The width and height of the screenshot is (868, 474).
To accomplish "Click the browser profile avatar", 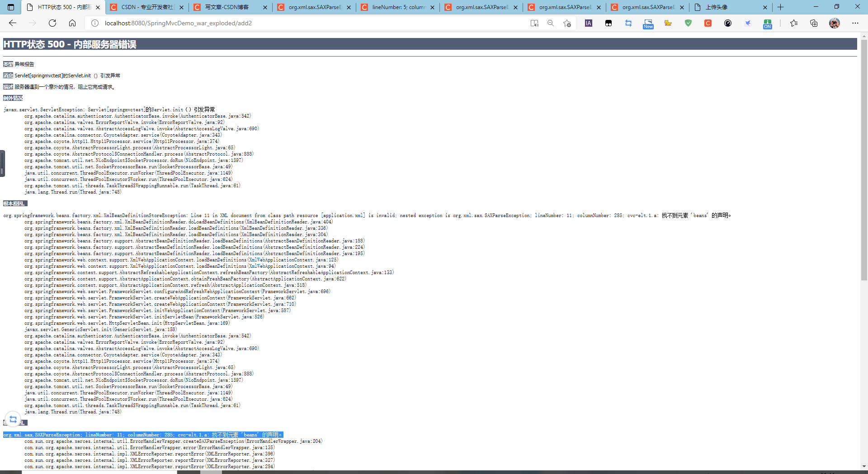I will (834, 23).
